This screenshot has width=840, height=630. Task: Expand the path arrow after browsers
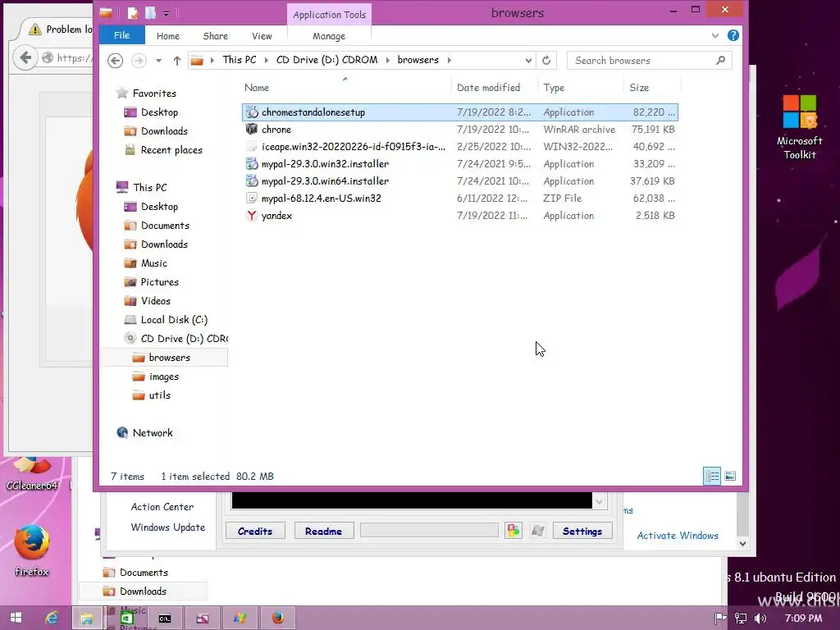click(x=449, y=60)
